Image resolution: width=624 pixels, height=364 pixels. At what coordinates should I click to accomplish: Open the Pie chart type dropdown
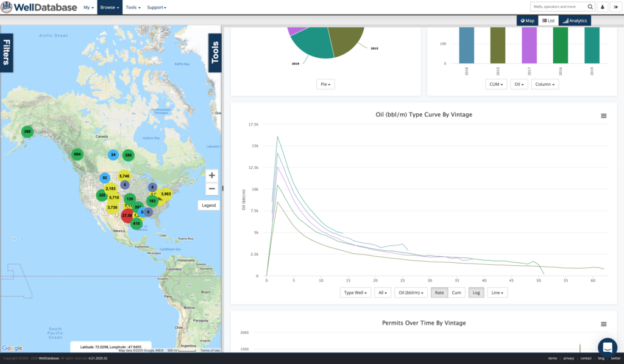tap(325, 84)
